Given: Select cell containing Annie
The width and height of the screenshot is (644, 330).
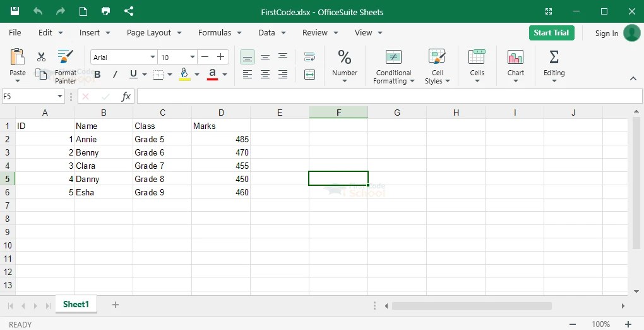Looking at the screenshot, I should 104,139.
